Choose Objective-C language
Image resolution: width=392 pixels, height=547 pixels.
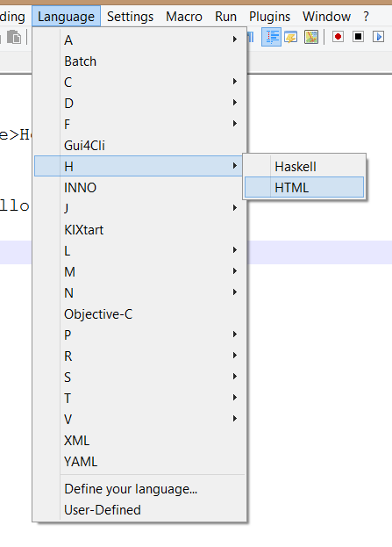(x=139, y=313)
